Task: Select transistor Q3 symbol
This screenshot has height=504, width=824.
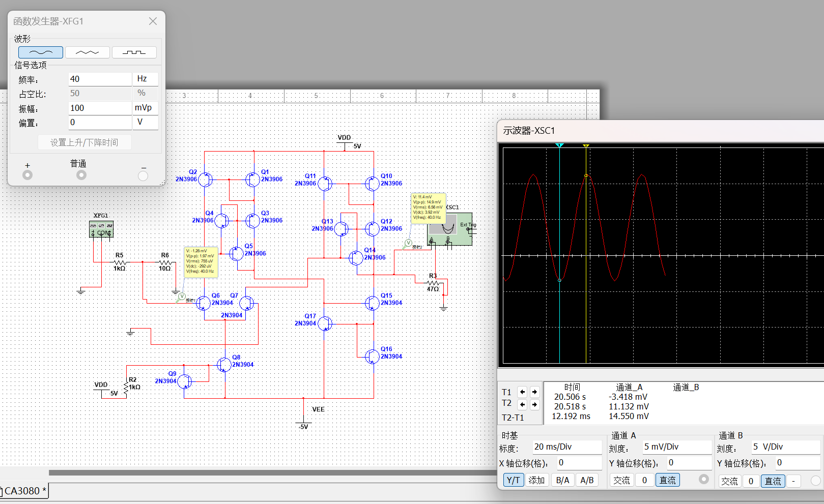Action: 252,221
